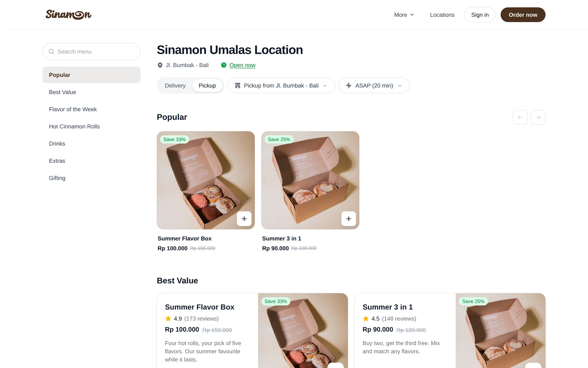Open Hot Cinnamon Rolls category
This screenshot has height=368, width=588.
point(92,127)
